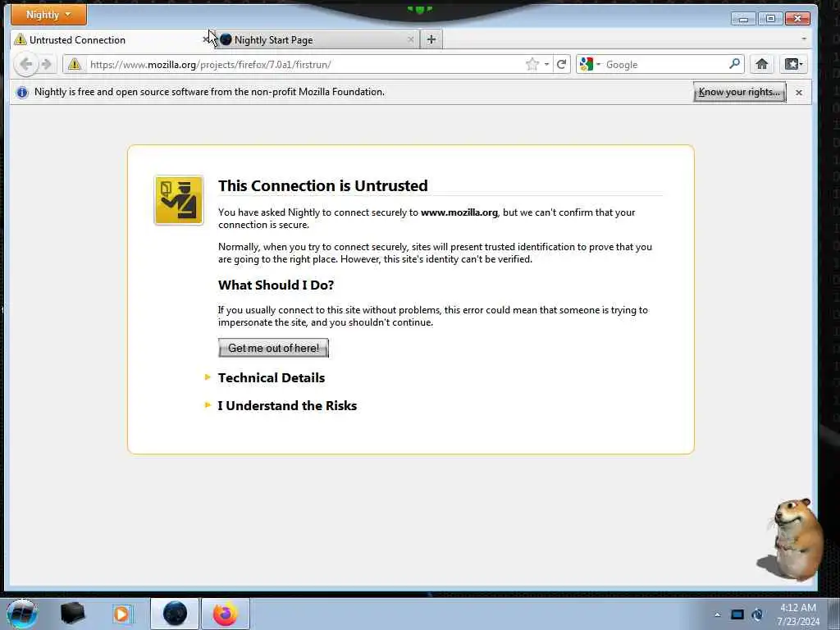Screen dimensions: 840x630
Task: Click the blue info icon in notification bar
Action: 22,92
